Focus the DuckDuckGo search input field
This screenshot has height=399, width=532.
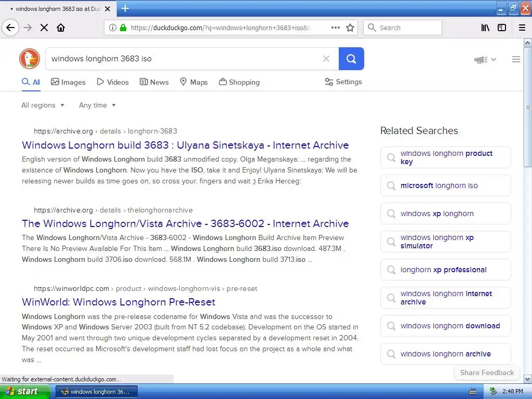point(183,59)
